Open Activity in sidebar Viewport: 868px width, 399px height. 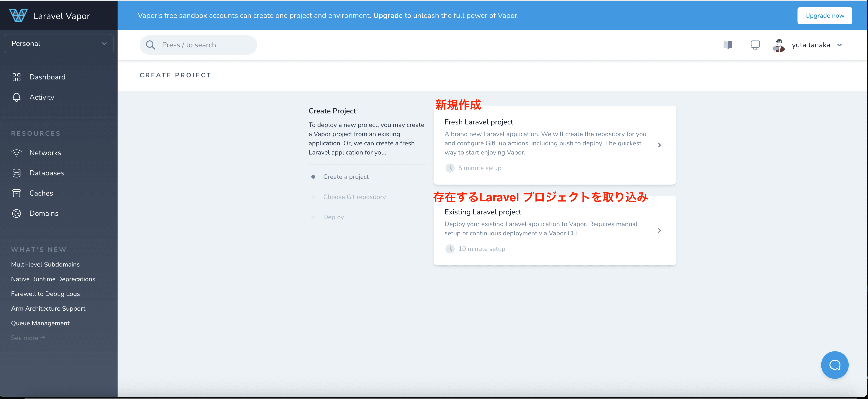pos(42,97)
